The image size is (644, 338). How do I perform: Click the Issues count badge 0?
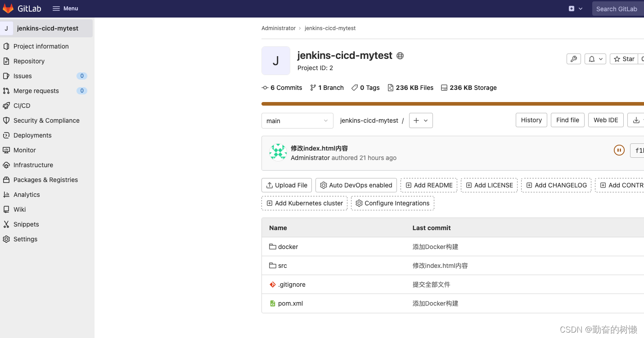pyautogui.click(x=82, y=76)
